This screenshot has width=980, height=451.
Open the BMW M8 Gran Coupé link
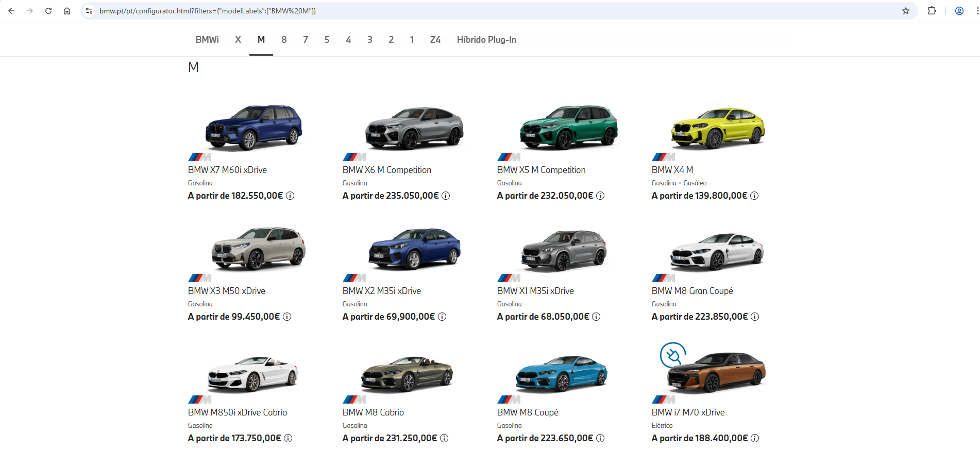pos(692,291)
